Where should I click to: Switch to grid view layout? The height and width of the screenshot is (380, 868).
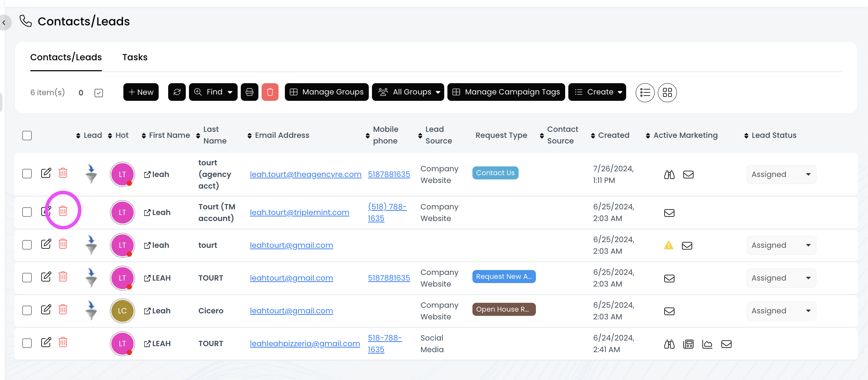click(667, 92)
